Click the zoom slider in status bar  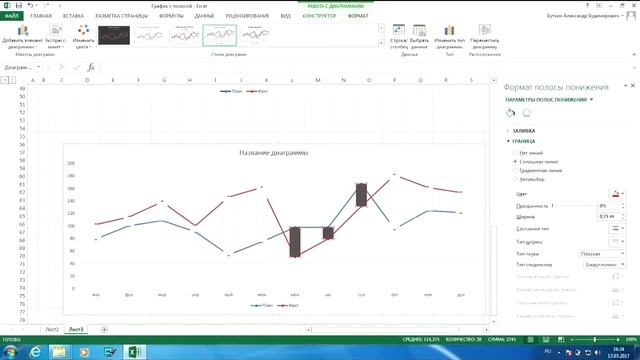[595, 340]
